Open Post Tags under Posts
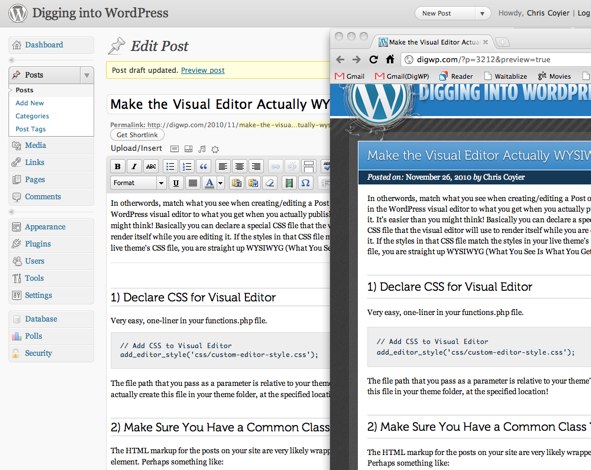The image size is (591, 470). (x=31, y=129)
